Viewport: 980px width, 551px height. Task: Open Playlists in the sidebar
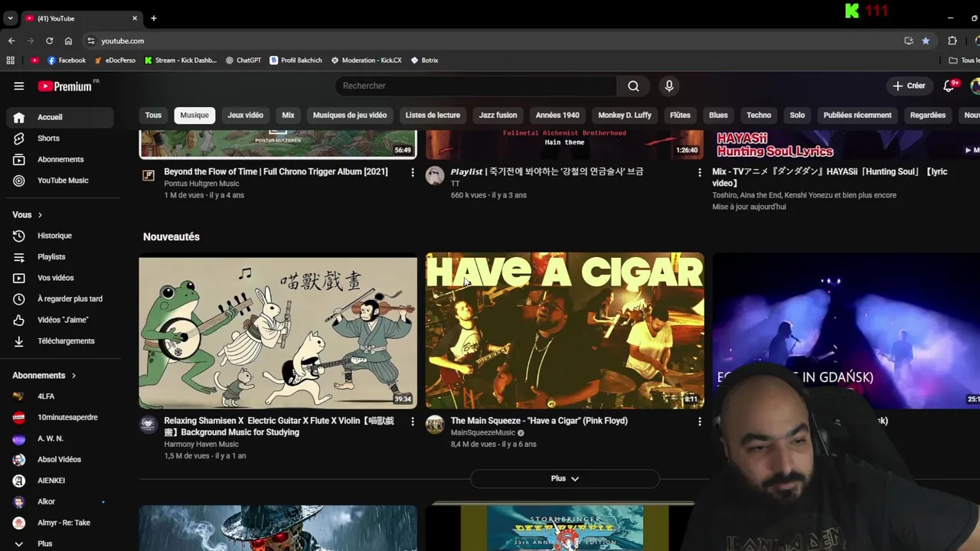(60, 257)
